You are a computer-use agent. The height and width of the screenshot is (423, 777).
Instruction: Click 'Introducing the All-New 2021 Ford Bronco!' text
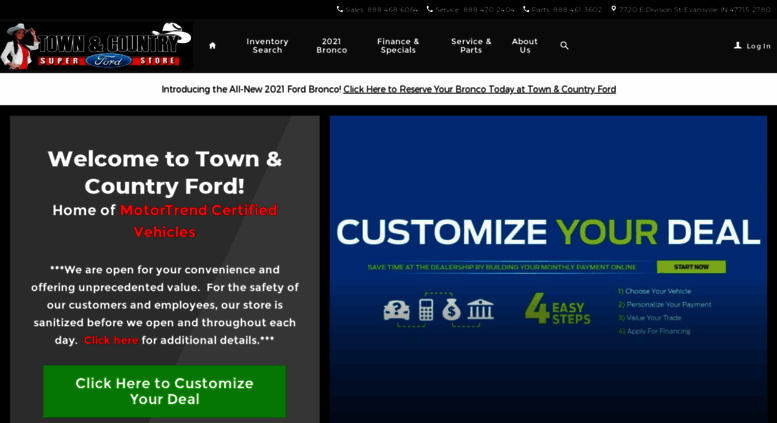pos(251,89)
